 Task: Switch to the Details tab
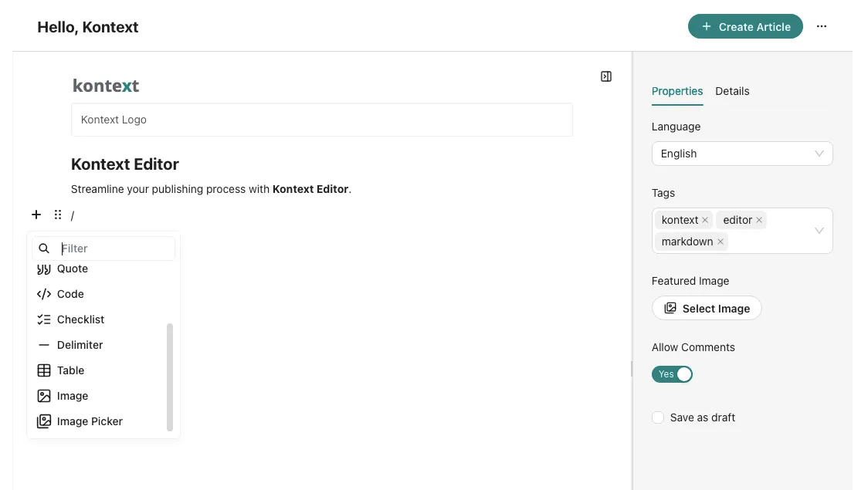coord(732,91)
